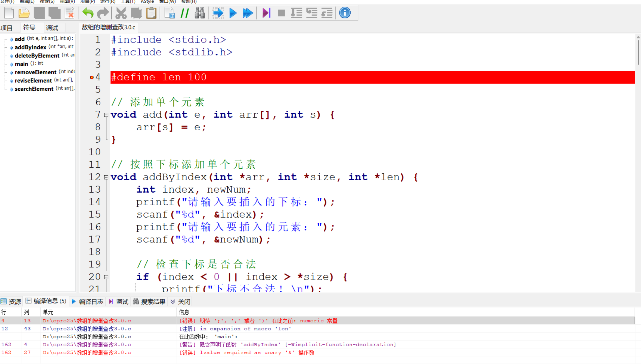
Task: Click the New File toolbar icon
Action: (9, 13)
